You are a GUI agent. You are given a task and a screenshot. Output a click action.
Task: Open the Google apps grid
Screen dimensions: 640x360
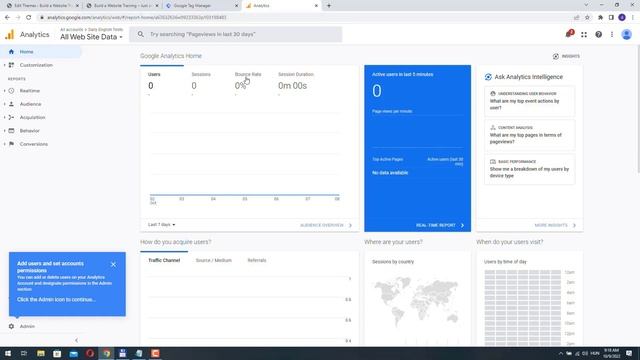584,35
